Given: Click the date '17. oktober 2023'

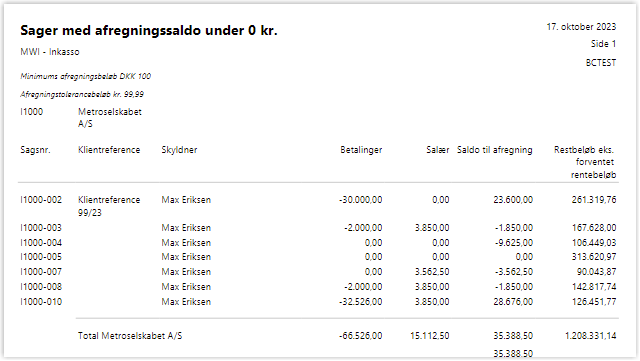Looking at the screenshot, I should pos(581,27).
